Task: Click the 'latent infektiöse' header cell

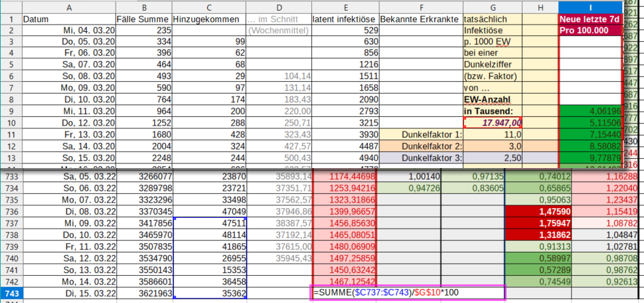Action: click(x=345, y=19)
